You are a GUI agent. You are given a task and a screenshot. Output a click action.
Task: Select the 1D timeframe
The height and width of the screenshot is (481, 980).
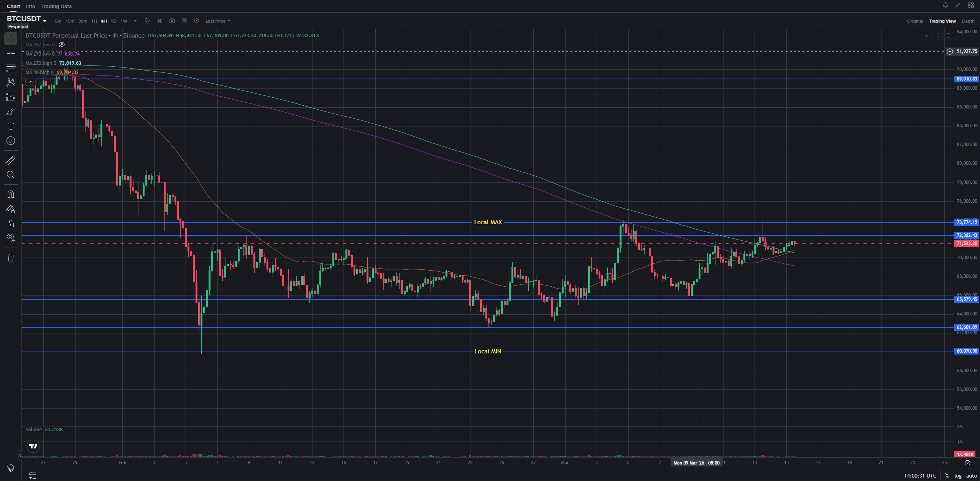113,21
